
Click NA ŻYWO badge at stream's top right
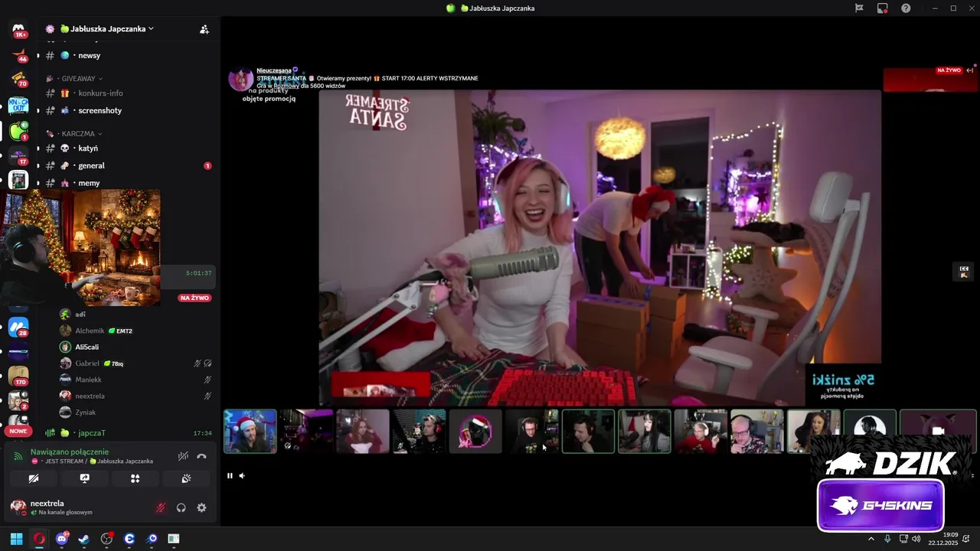(x=949, y=70)
